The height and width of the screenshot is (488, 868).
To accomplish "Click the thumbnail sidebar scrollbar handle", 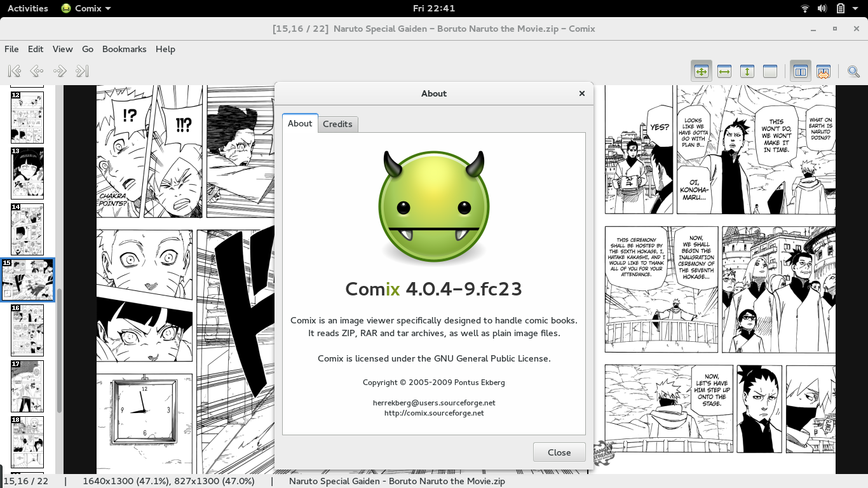I will pos(59,351).
